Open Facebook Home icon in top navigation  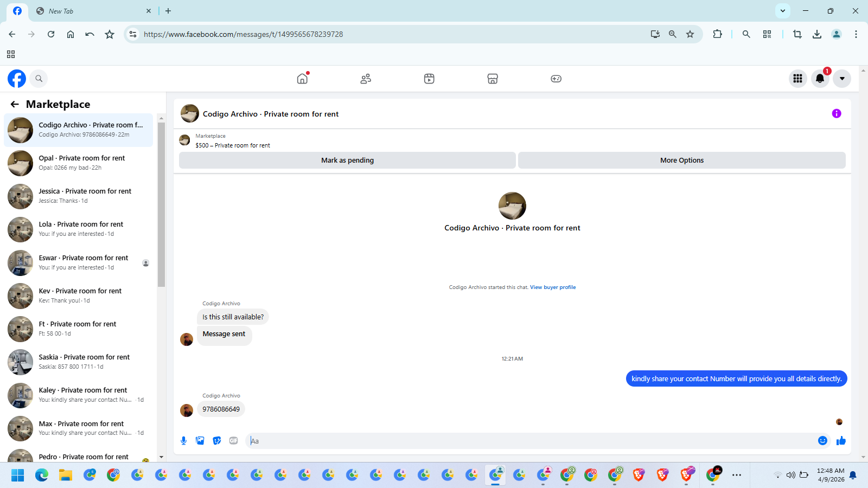click(x=302, y=79)
